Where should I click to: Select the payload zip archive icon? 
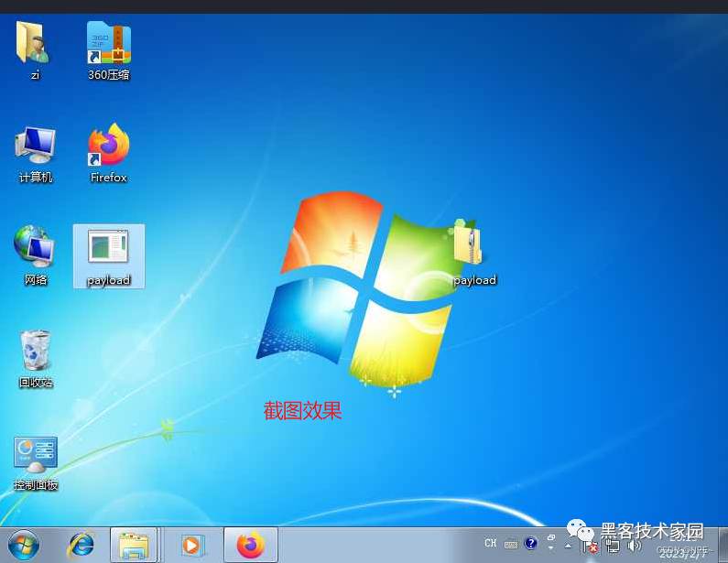(473, 253)
